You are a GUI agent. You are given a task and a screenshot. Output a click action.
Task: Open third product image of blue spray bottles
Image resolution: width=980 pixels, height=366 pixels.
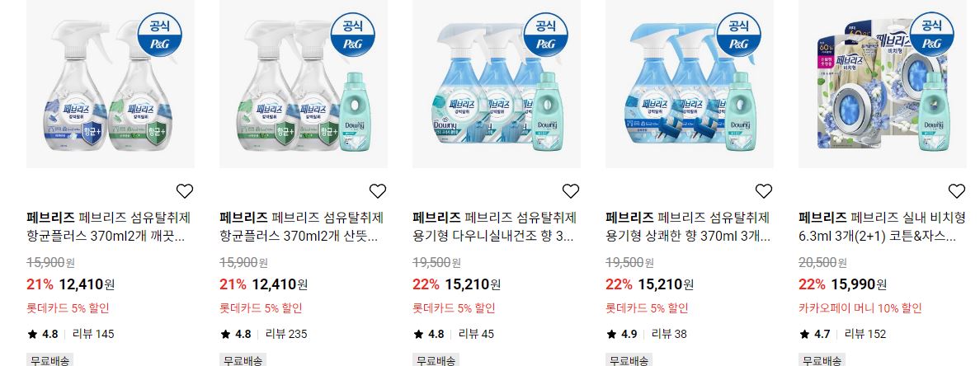[497, 84]
